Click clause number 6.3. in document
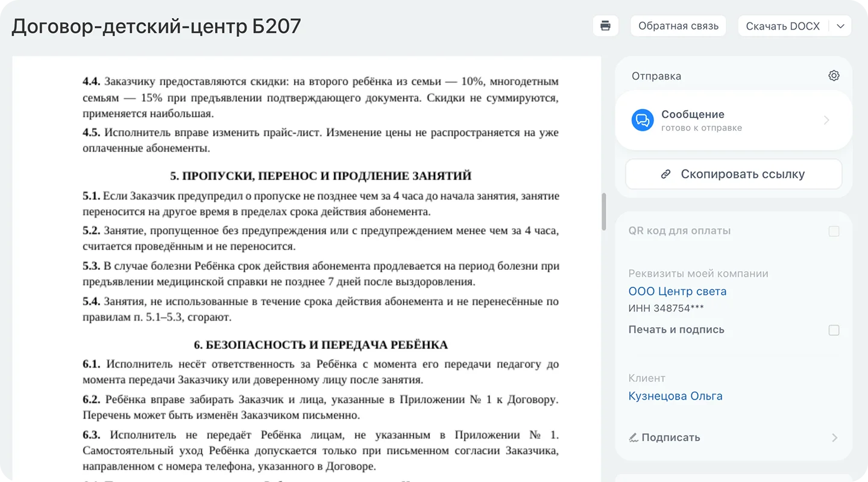Image resolution: width=868 pixels, height=482 pixels. coord(92,435)
